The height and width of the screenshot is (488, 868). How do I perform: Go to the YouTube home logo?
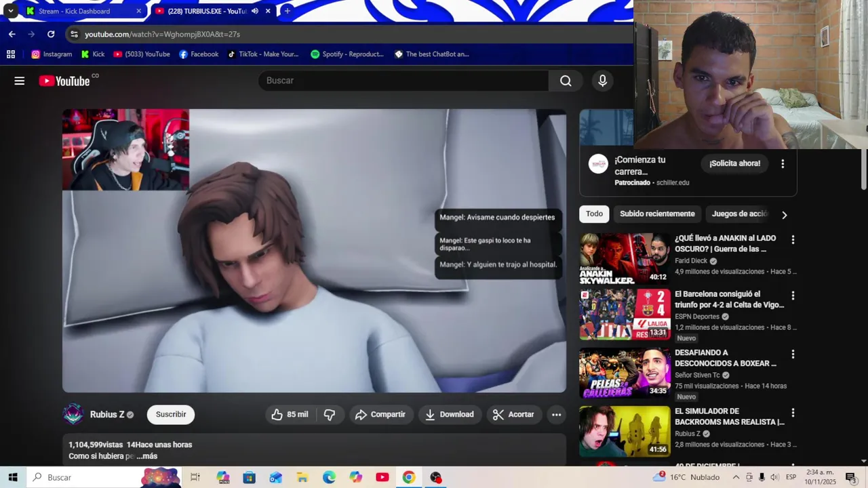[64, 81]
